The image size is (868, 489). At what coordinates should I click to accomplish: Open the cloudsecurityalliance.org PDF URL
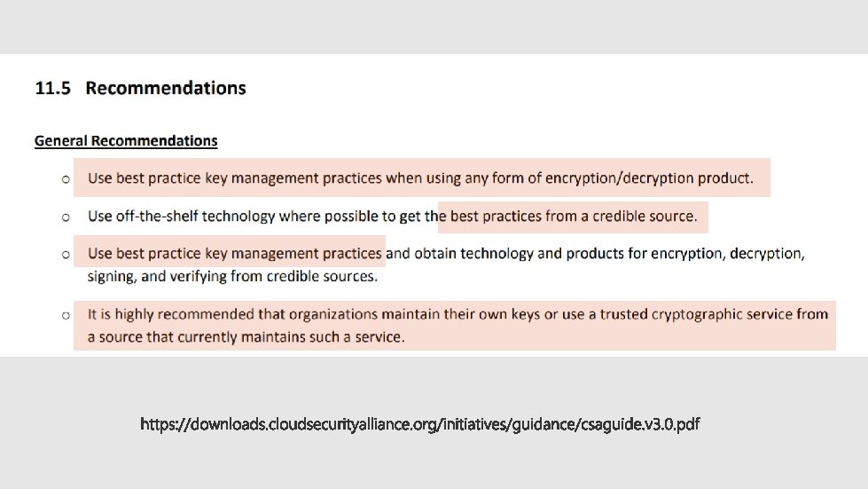coord(419,425)
